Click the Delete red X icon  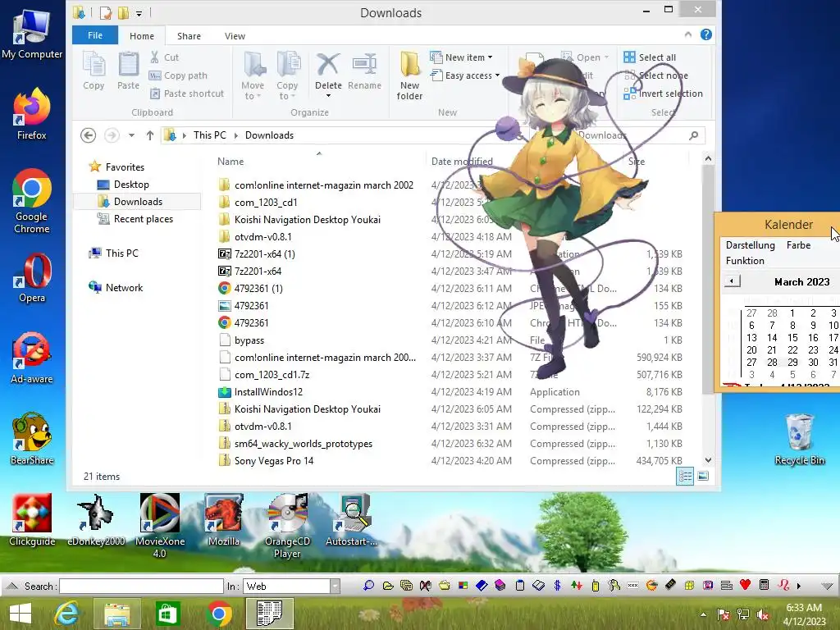[x=328, y=65]
